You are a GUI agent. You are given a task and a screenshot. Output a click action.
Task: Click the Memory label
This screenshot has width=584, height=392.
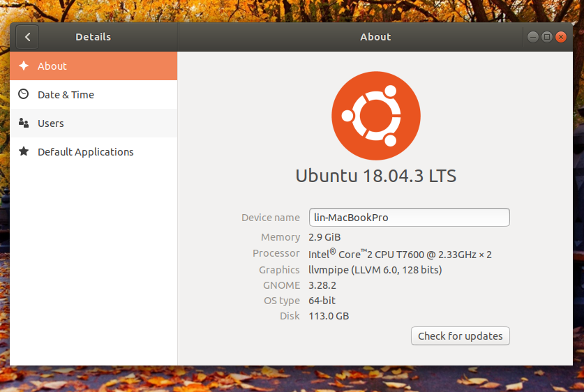pos(280,237)
